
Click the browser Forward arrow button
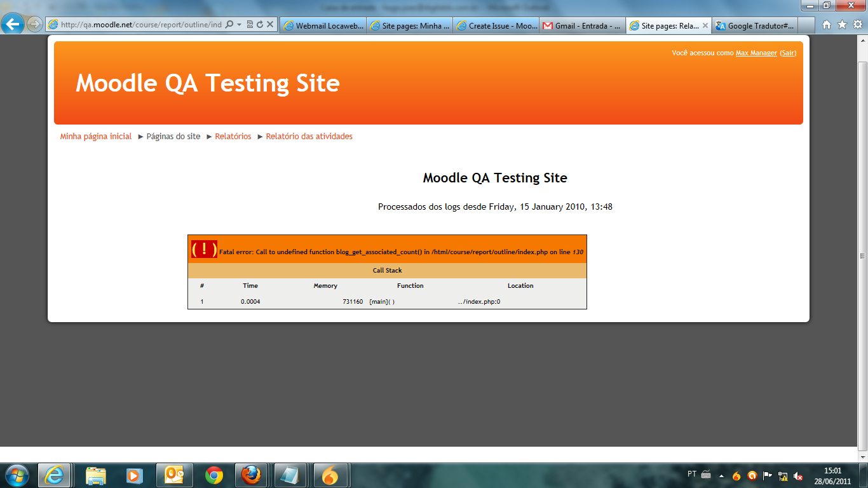tap(34, 25)
